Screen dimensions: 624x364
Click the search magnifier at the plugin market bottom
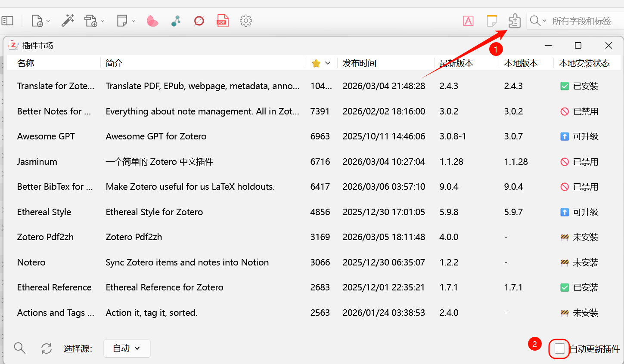20,348
